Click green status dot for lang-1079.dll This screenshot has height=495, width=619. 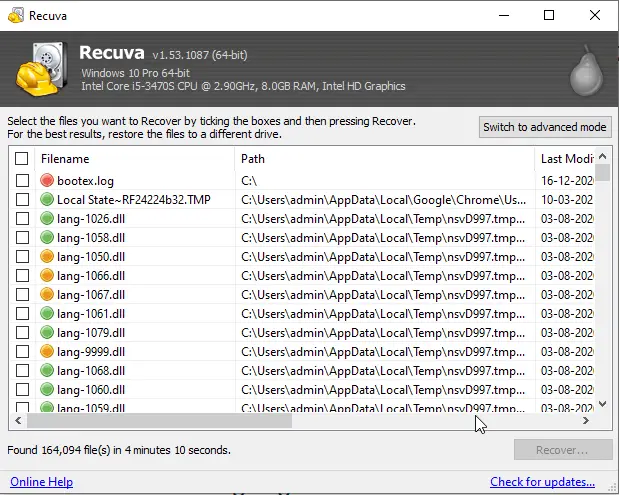coord(47,332)
